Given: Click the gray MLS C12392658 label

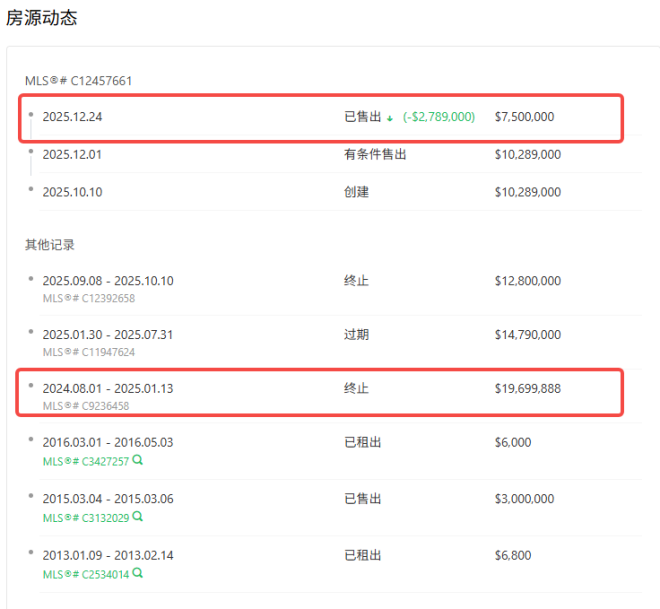Looking at the screenshot, I should tap(88, 298).
